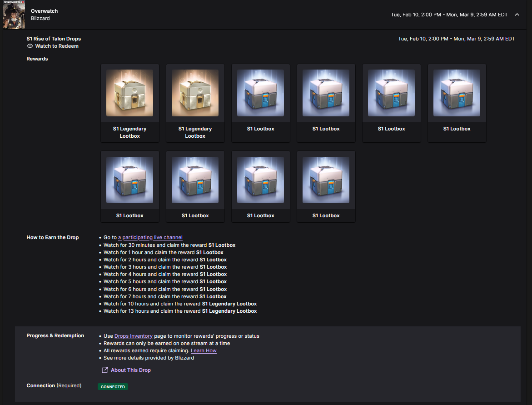Open the About This Drop link
Screen dimensions: 532x405
(x=131, y=370)
